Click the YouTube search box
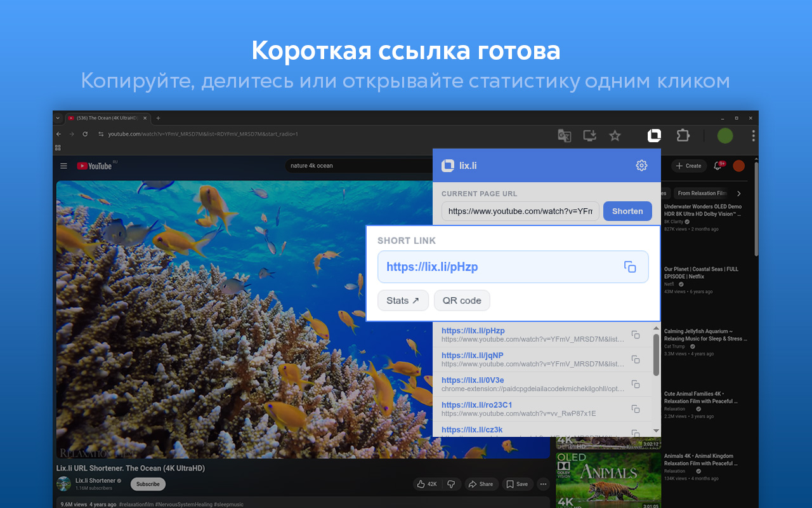Screen dimensions: 812x508 (358, 166)
